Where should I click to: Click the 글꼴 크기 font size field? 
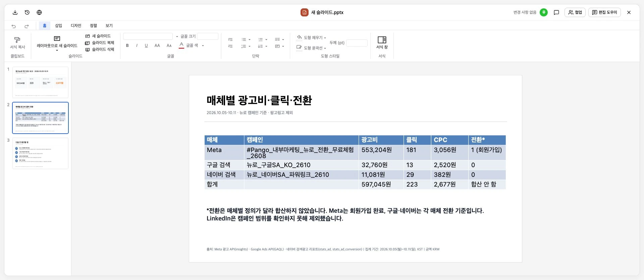click(208, 36)
